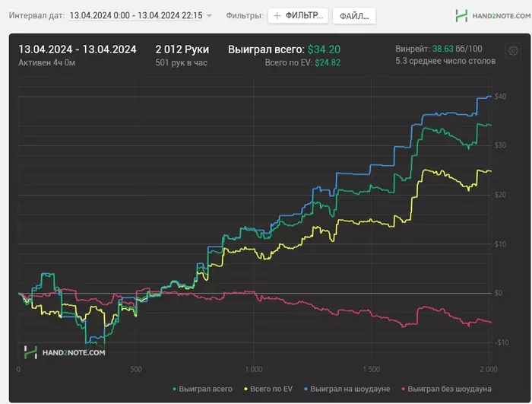This screenshot has height=404, width=532.
Task: Click the $24.82 EV total value
Action: click(328, 63)
